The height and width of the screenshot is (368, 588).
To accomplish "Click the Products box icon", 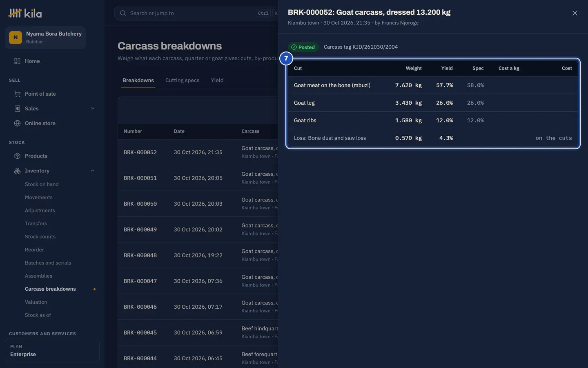I will tap(17, 156).
